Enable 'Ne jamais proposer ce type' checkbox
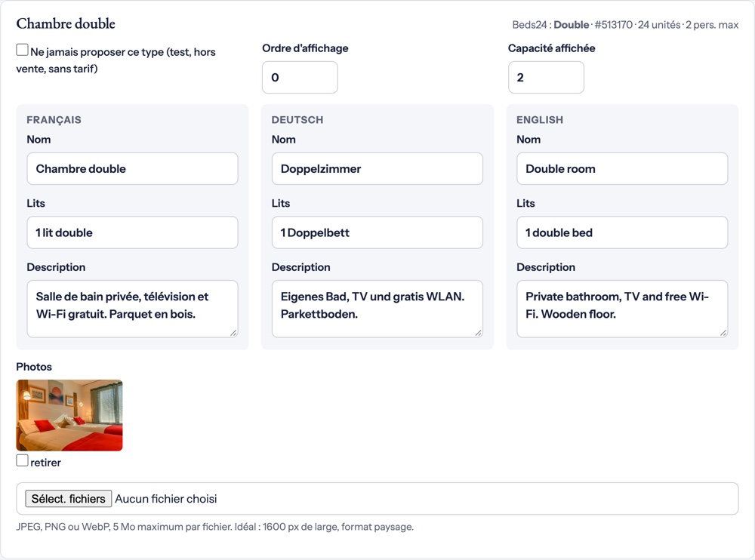Screen dimensions: 755x560 22,50
